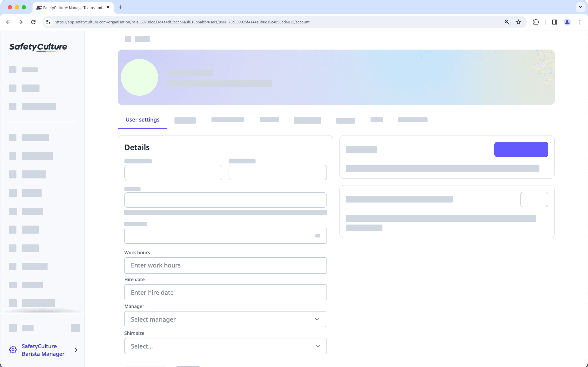Click the Enter hire date field
Image resolution: width=588 pixels, height=367 pixels.
(225, 292)
